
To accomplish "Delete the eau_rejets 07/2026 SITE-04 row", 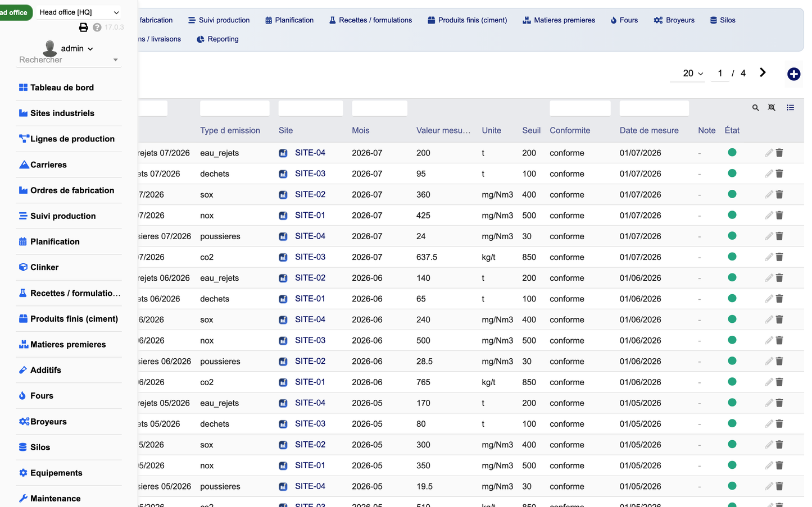I will [x=779, y=153].
